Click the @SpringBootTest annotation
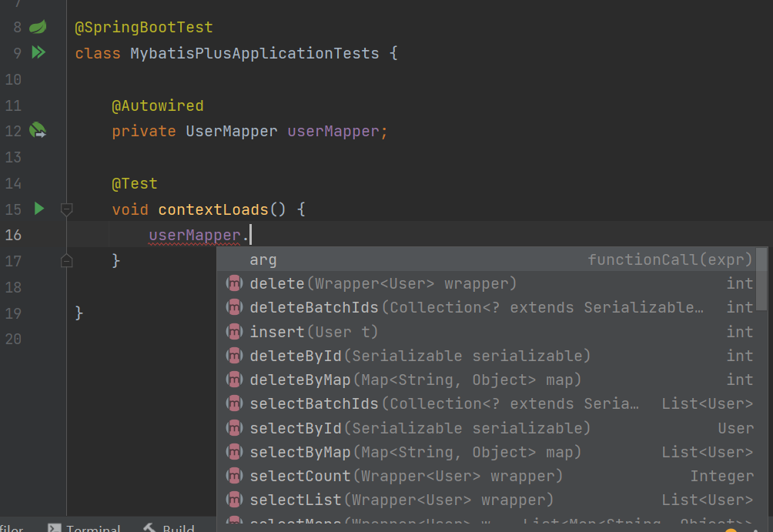 [143, 27]
